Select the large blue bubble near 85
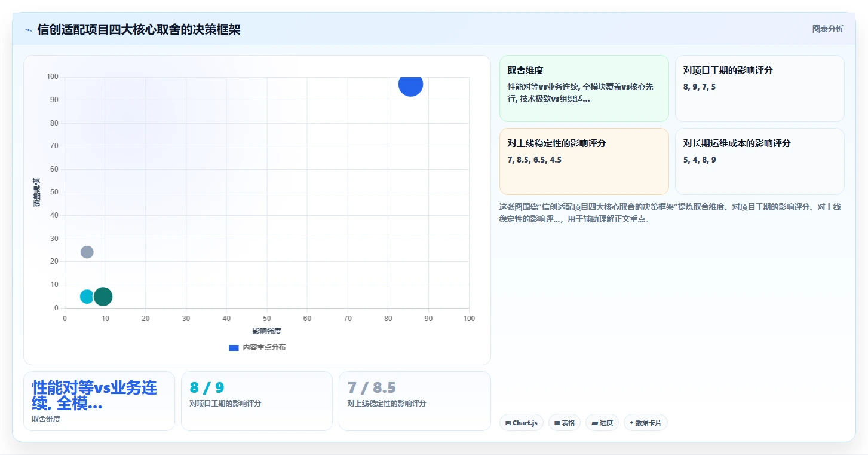This screenshot has height=455, width=868. click(x=410, y=84)
